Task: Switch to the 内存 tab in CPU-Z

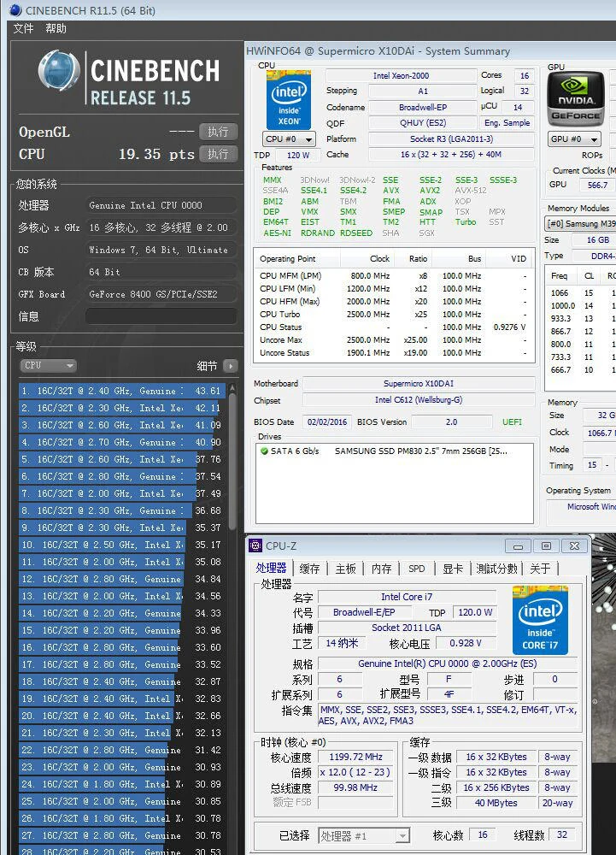Action: [x=381, y=569]
